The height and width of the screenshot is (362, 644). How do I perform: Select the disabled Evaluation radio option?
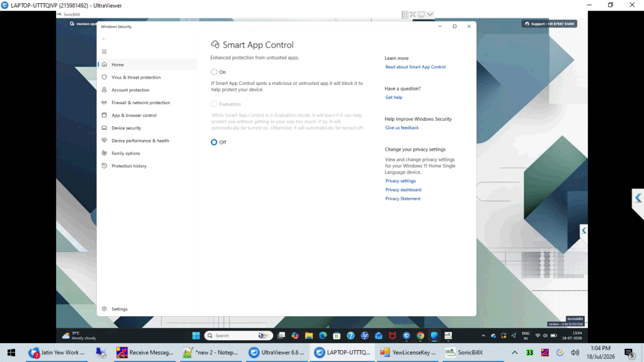pos(214,104)
